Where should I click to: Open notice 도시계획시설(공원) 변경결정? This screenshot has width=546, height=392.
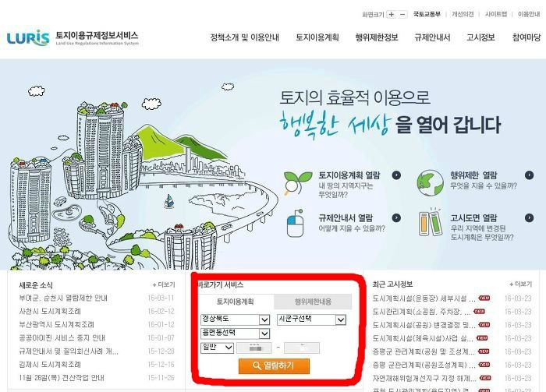point(424,325)
